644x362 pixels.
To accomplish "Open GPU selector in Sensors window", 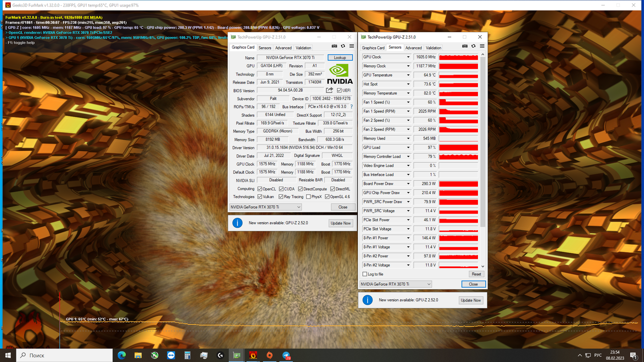I will coord(395,284).
